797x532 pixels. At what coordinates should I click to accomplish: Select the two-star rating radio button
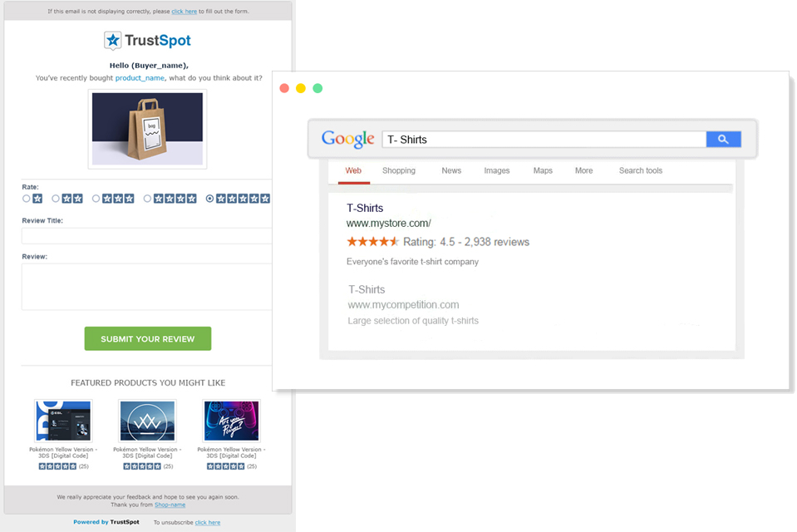tap(56, 199)
